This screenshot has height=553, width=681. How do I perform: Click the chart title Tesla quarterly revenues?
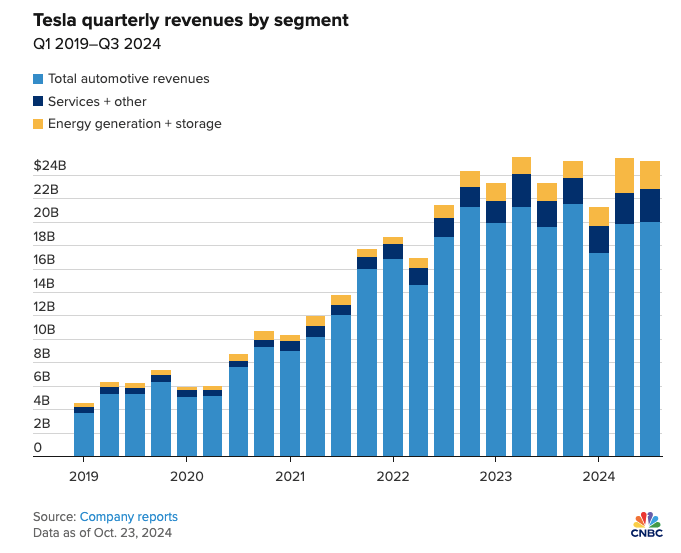191,20
